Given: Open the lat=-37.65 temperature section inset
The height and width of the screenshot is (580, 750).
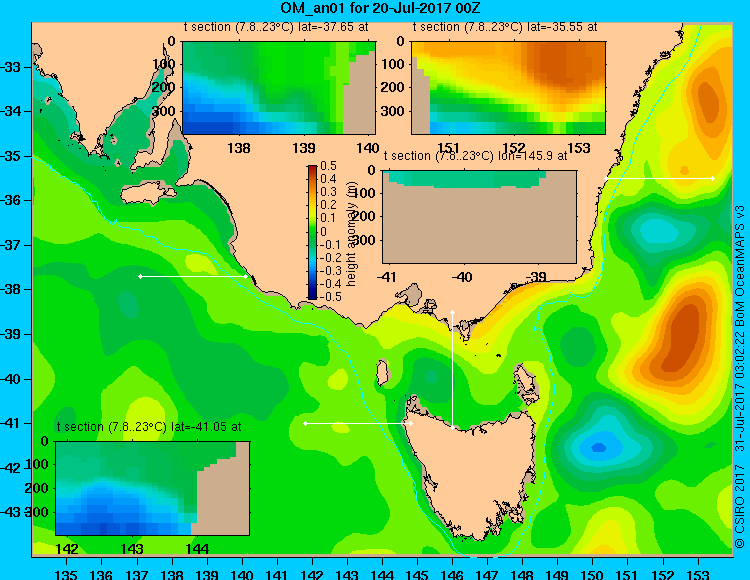Looking at the screenshot, I should (279, 88).
